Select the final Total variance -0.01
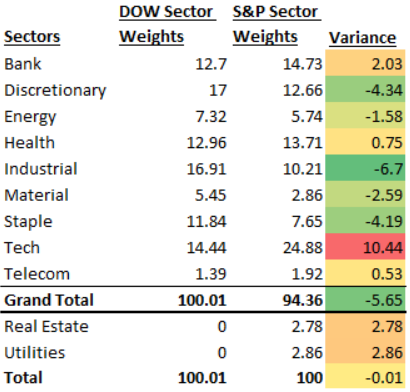410x392 pixels. (x=365, y=377)
